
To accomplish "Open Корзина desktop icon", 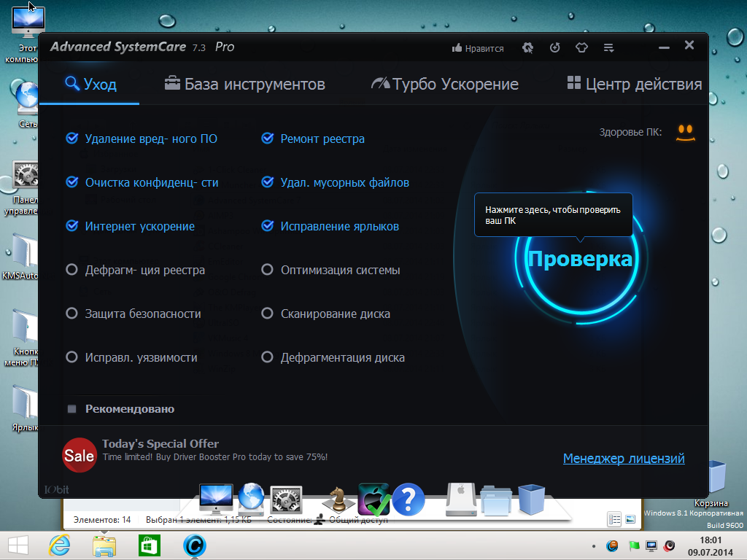I will pyautogui.click(x=716, y=484).
